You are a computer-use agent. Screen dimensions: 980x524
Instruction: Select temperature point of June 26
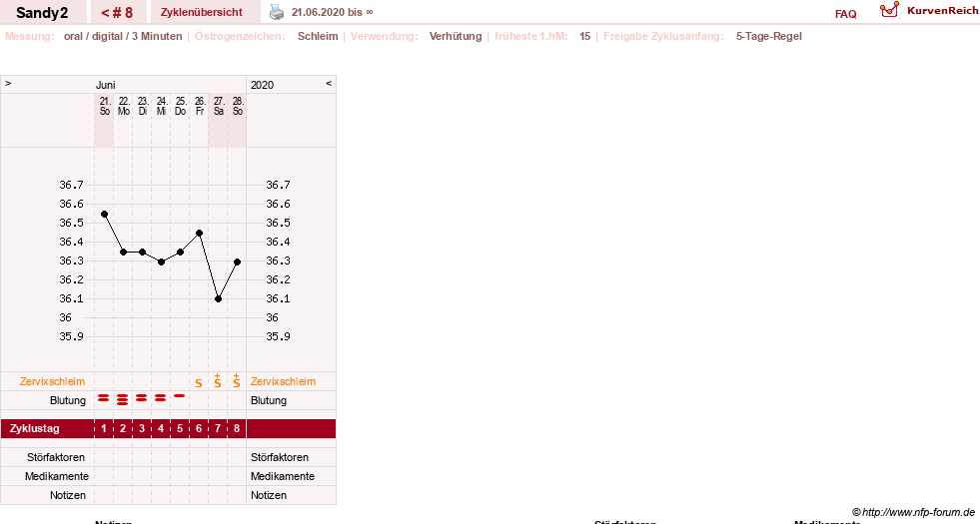tap(200, 233)
